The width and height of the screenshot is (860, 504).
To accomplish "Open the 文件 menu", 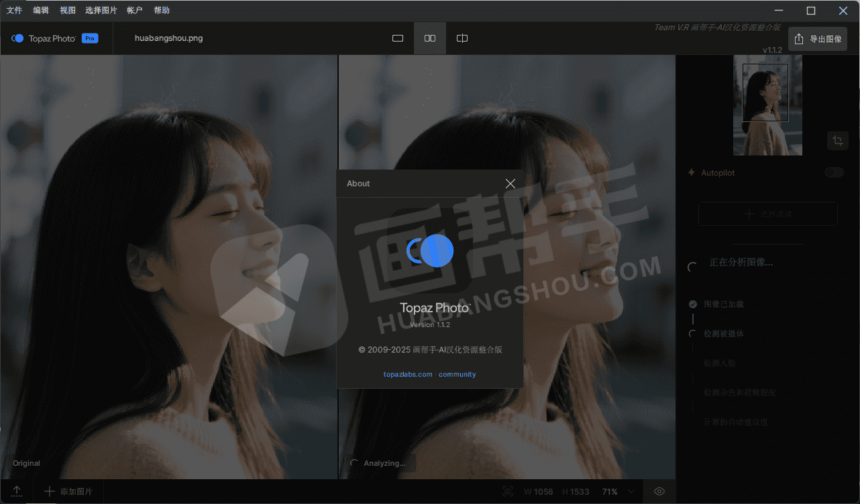I will pyautogui.click(x=14, y=10).
